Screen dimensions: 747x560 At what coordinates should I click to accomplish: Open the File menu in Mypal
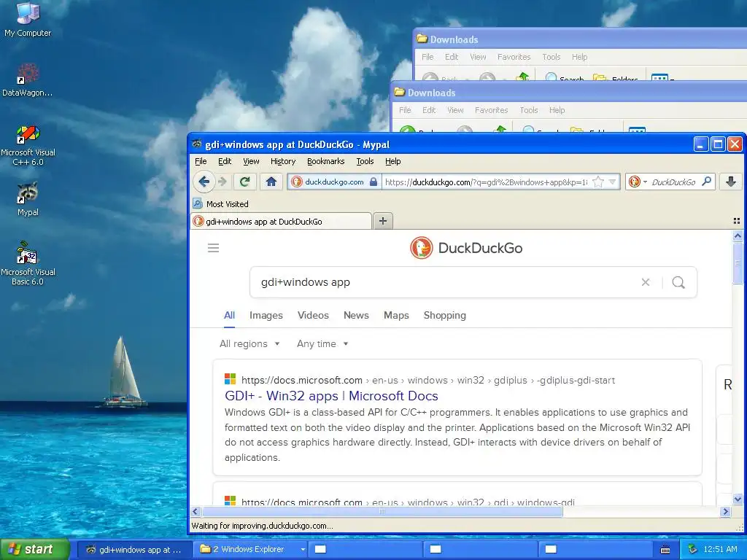point(201,161)
